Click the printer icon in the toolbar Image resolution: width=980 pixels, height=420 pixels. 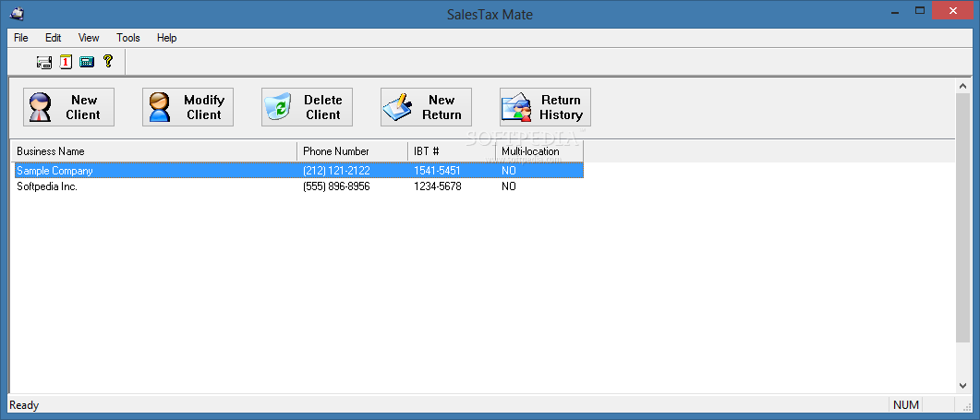[x=43, y=62]
